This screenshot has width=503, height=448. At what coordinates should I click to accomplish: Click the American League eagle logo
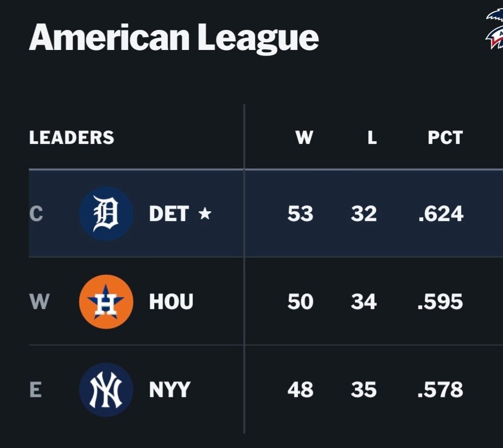pos(494,29)
